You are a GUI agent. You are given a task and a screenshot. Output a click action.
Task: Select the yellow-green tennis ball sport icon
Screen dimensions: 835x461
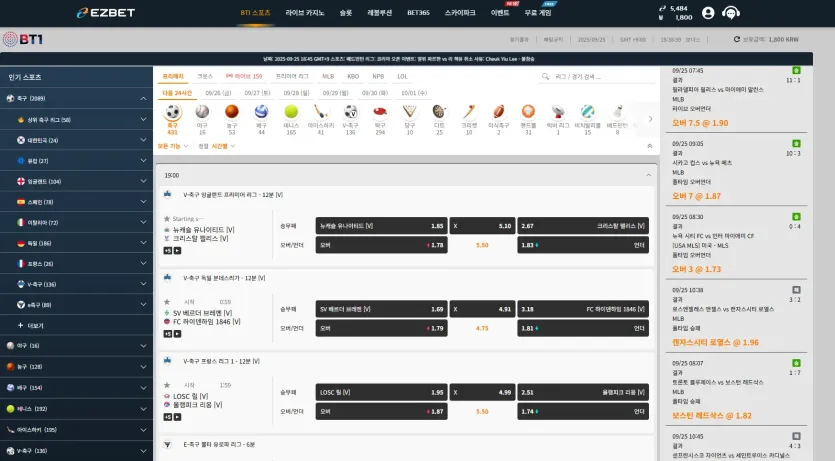point(291,111)
